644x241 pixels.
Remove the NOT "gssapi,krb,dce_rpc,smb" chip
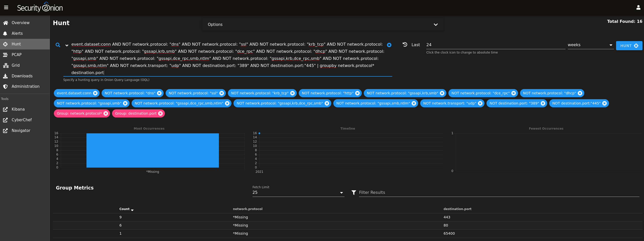point(327,103)
